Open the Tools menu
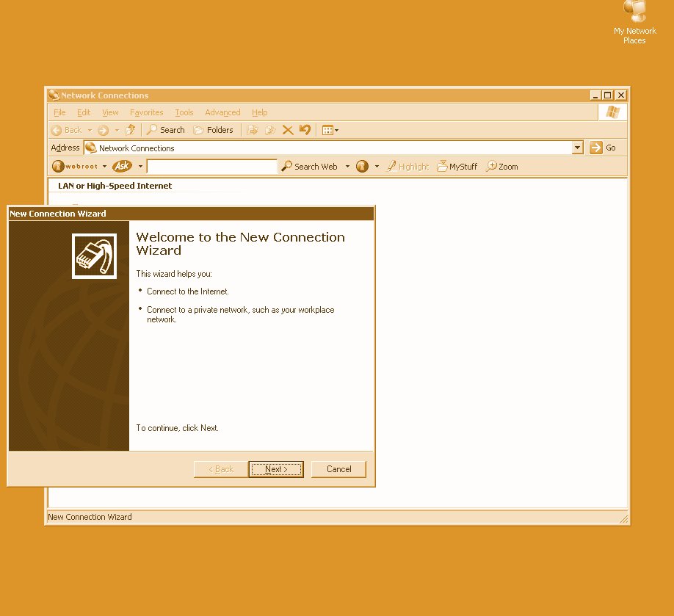674x616 pixels. tap(184, 112)
